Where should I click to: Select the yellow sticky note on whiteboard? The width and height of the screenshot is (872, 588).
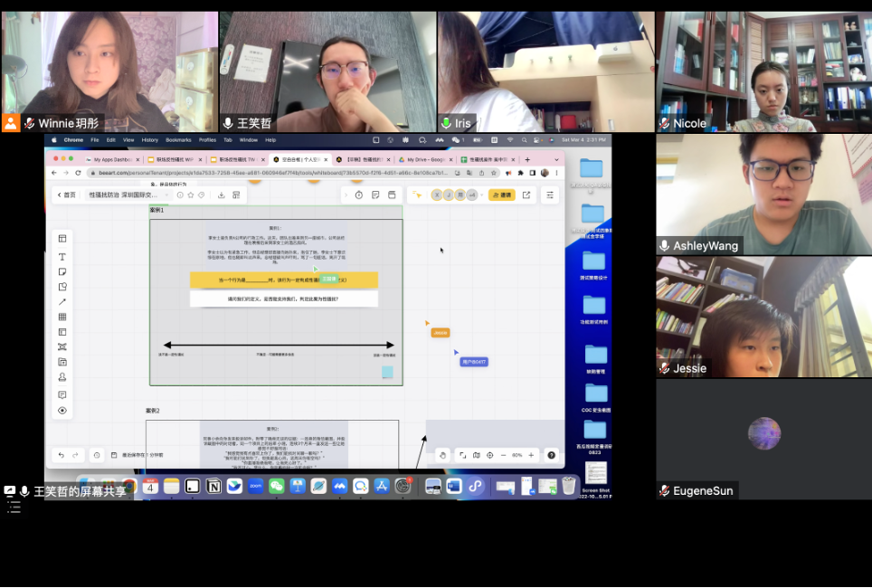coord(284,280)
